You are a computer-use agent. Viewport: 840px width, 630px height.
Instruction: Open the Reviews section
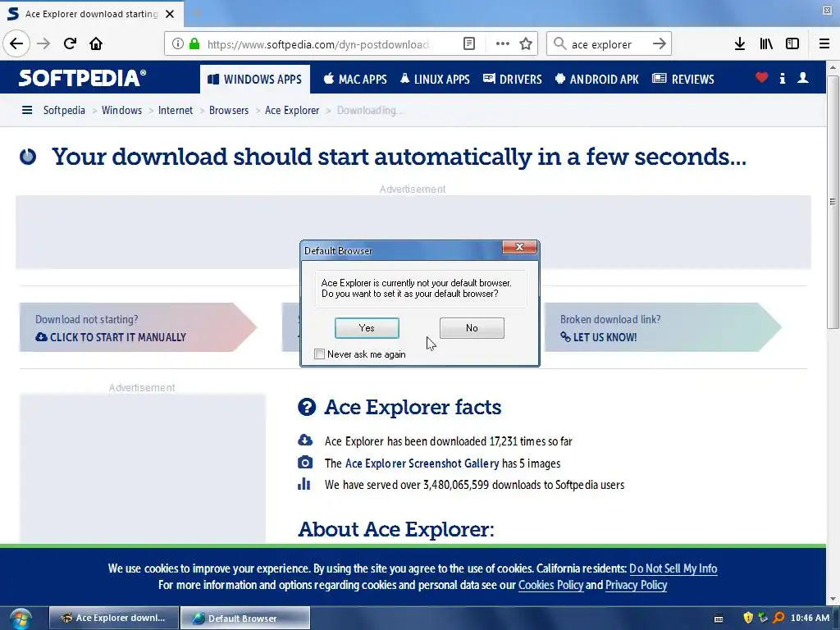click(x=683, y=80)
